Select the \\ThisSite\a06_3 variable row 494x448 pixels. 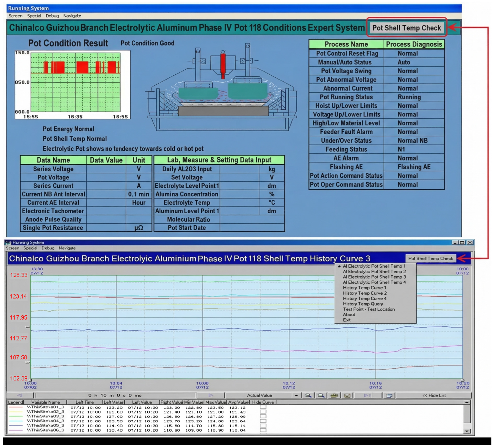45,430
